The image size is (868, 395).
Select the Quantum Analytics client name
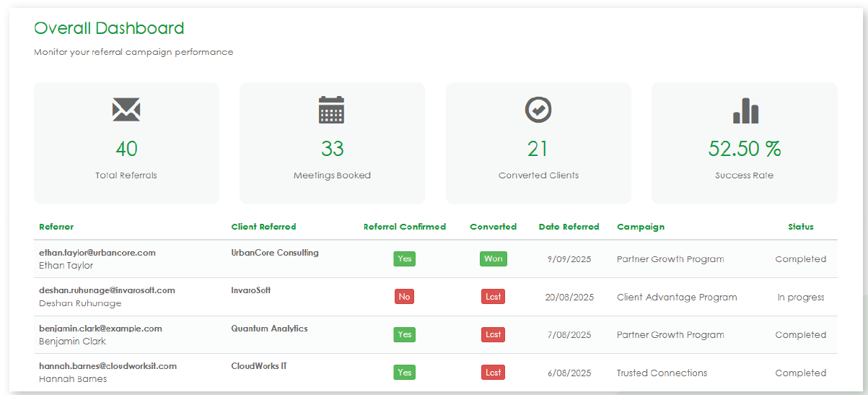269,329
